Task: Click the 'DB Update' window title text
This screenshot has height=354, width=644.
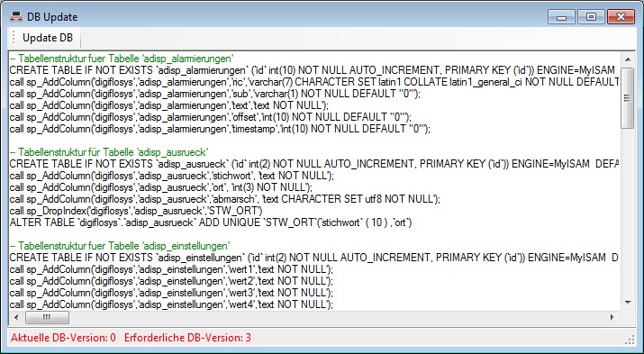Action: tap(52, 17)
